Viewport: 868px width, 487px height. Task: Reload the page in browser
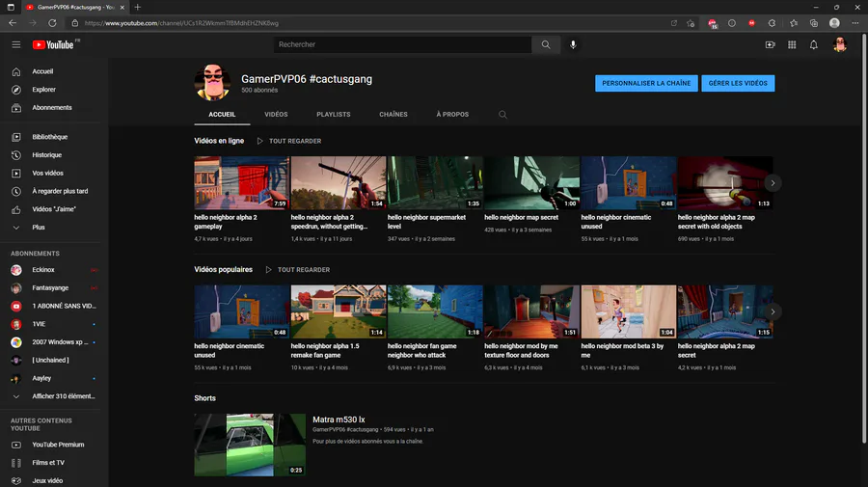coord(52,23)
